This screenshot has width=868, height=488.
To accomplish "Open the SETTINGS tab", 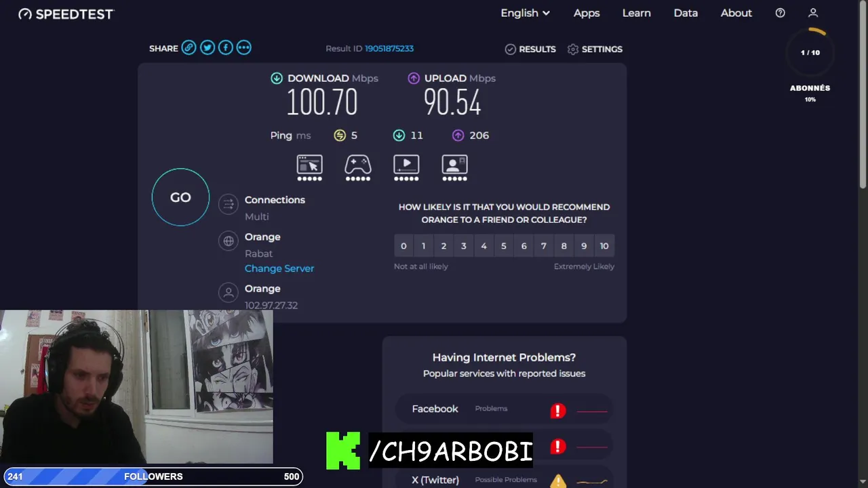I will (595, 49).
